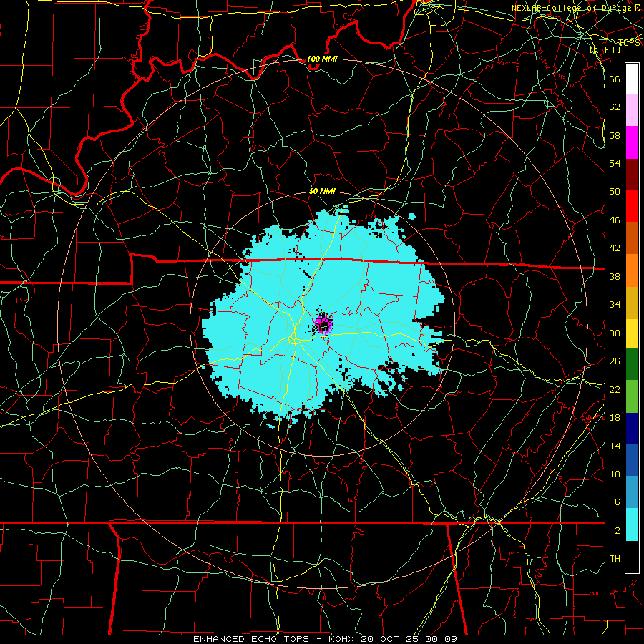644x644 pixels.
Task: Click the "K FT" units label
Action: (605, 49)
